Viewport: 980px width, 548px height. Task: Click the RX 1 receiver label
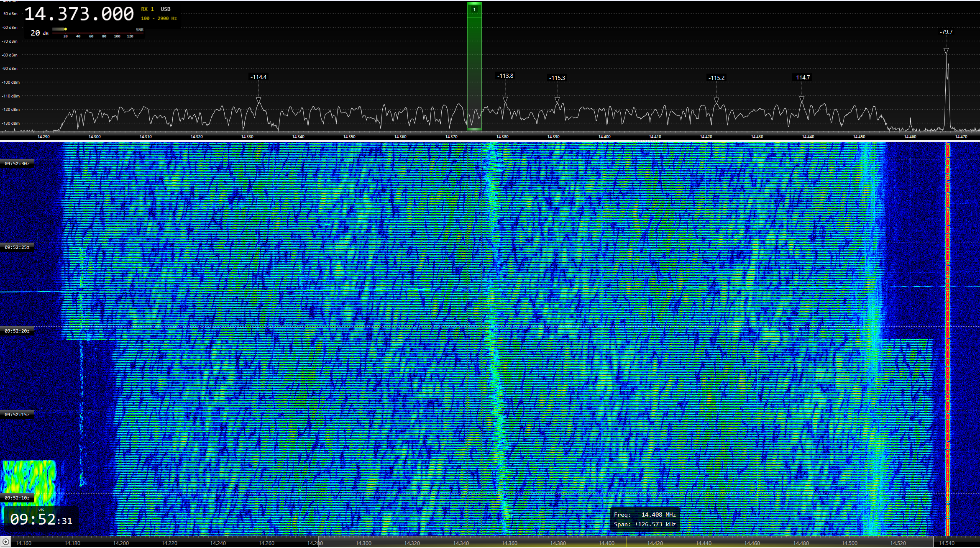pos(147,9)
